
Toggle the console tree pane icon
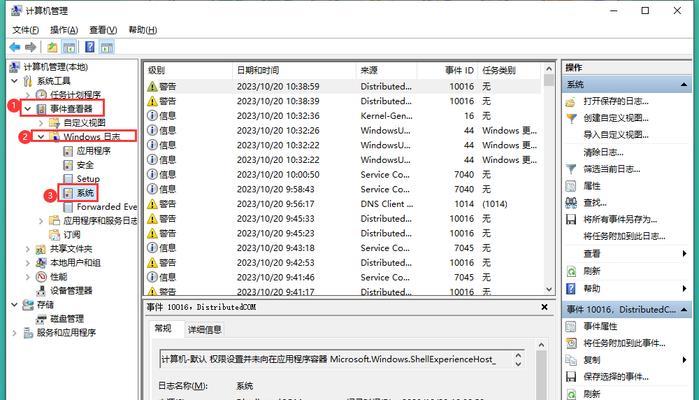click(69, 47)
